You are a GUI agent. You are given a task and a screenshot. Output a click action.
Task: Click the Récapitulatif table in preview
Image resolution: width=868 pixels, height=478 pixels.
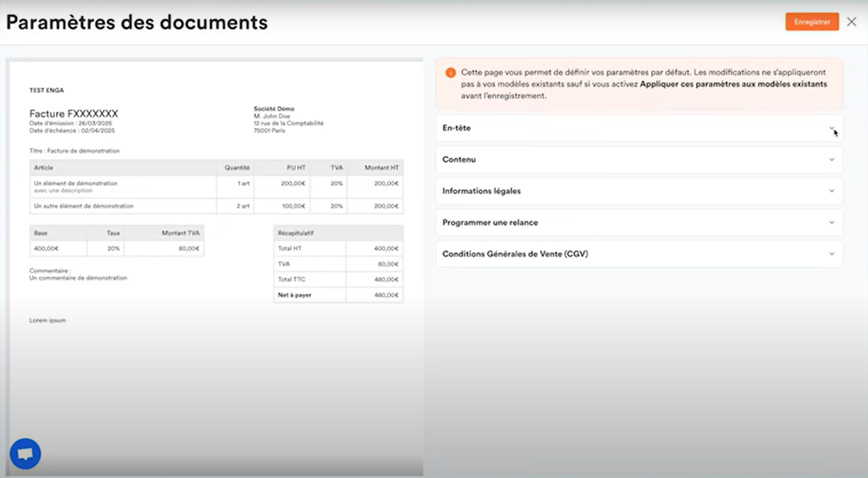(x=338, y=264)
